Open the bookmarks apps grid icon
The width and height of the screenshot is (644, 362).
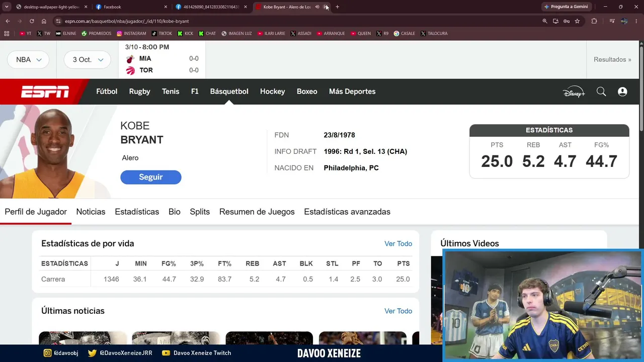click(x=7, y=34)
